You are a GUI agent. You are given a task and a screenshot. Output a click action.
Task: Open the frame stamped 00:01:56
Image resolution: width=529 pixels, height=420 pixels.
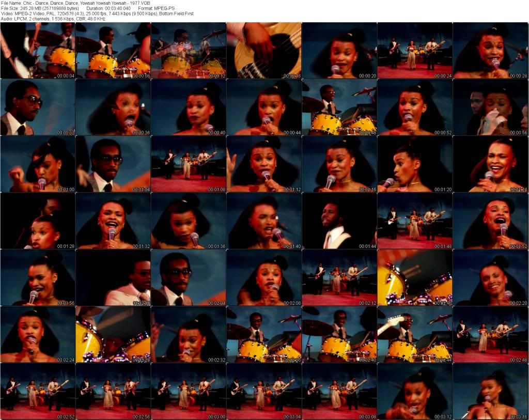coord(38,278)
